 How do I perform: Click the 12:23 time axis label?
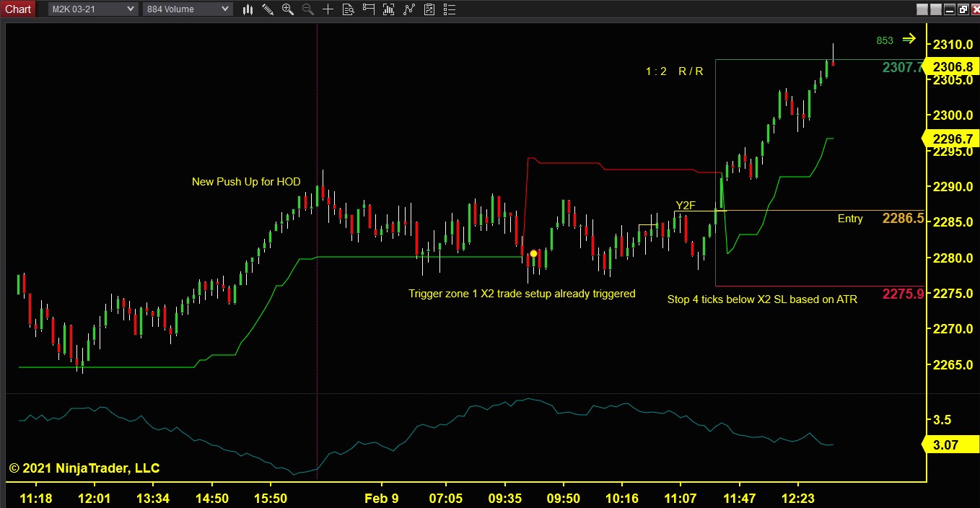coord(797,498)
